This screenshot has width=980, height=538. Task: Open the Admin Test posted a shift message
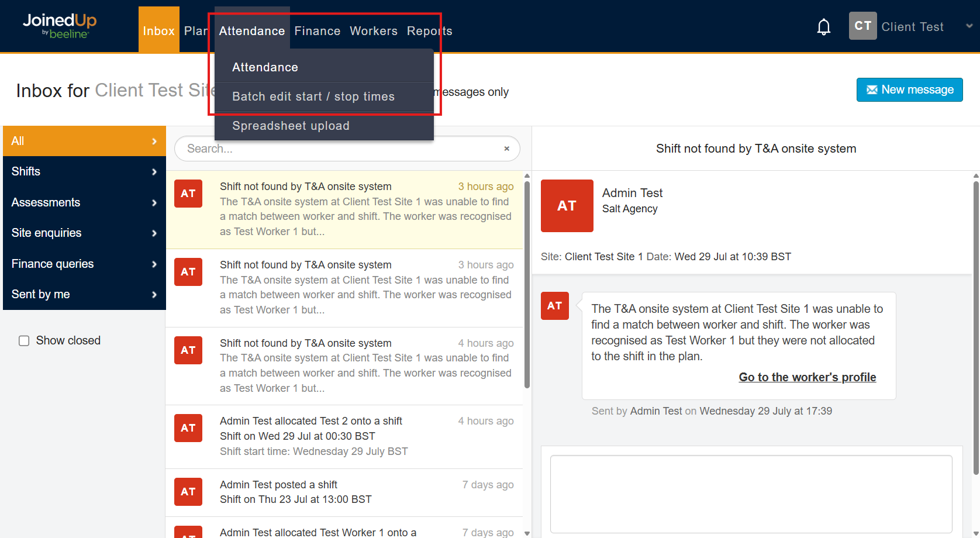[x=344, y=492]
